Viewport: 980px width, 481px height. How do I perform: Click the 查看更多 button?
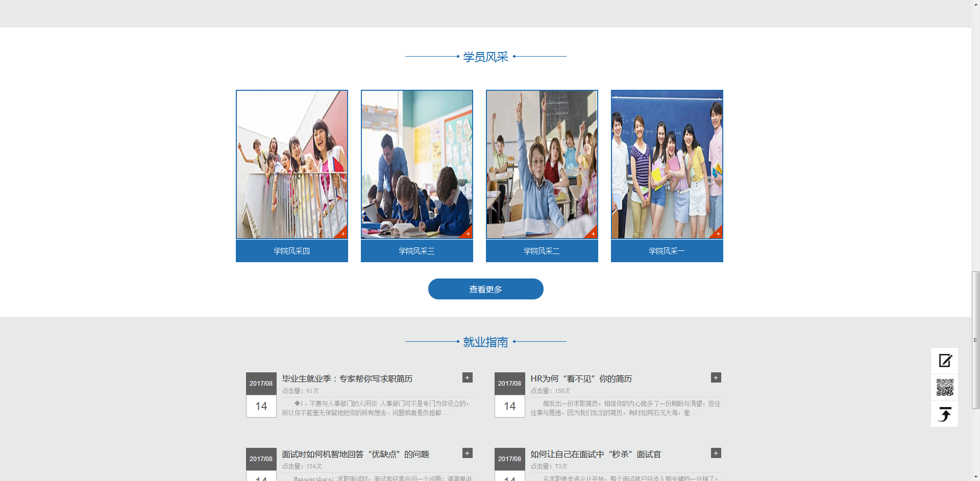(485, 289)
